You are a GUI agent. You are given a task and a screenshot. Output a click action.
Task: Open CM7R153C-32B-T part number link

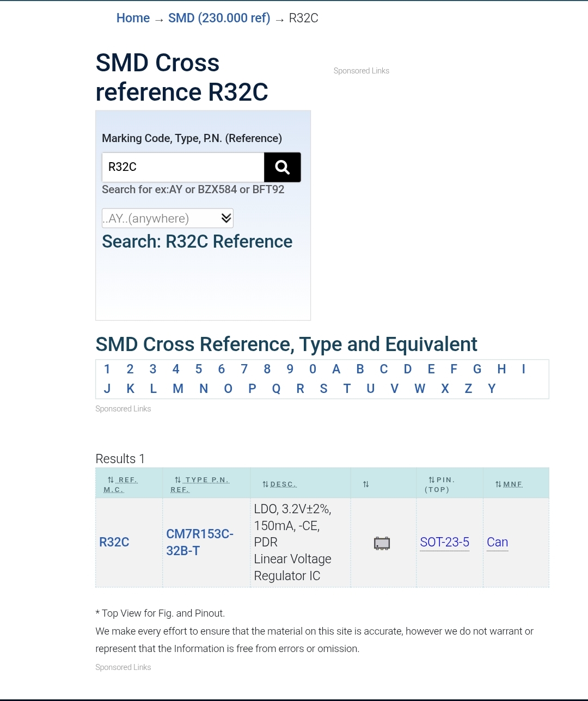pyautogui.click(x=200, y=542)
